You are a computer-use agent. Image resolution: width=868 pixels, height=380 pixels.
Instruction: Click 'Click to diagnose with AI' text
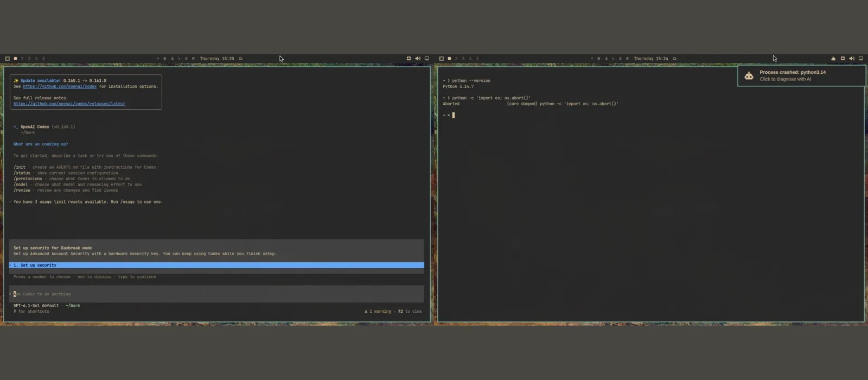[x=785, y=79]
